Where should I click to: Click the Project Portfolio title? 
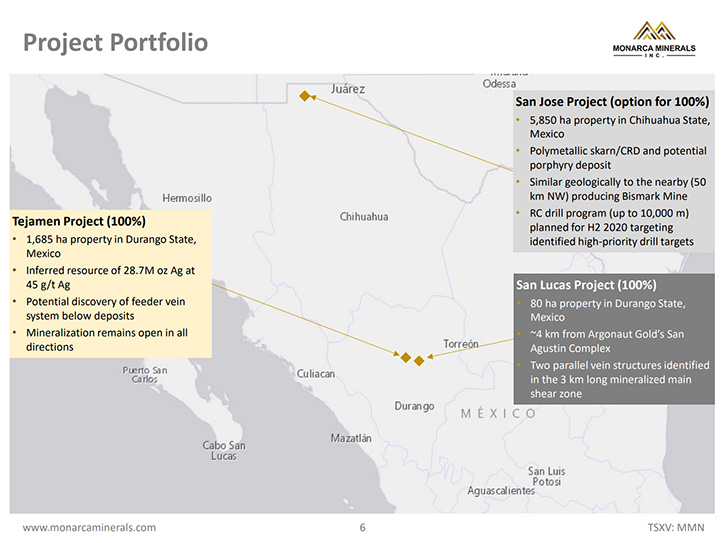[x=116, y=42]
